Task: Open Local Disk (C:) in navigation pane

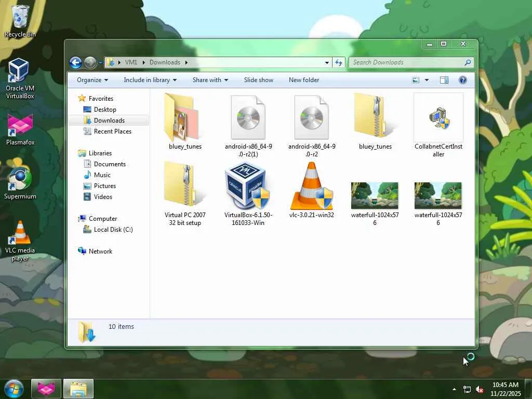Action: [113, 229]
